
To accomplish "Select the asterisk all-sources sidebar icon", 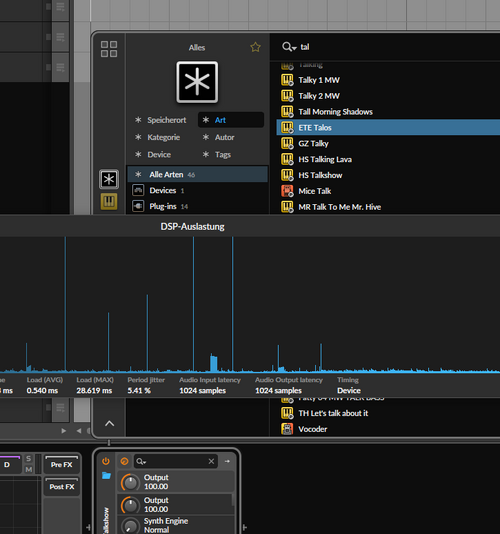I will 109,179.
